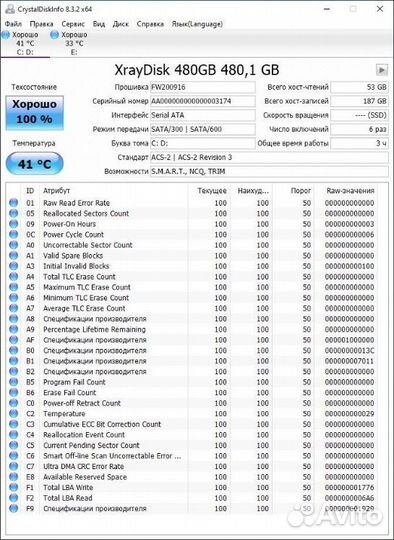Click the Текущее column header
Screen dimensions: 394x540
(211, 191)
